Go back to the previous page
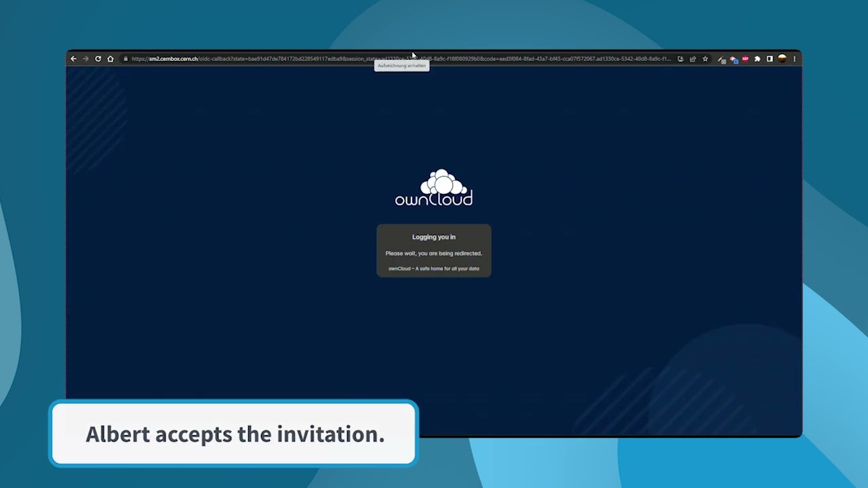 [x=73, y=59]
